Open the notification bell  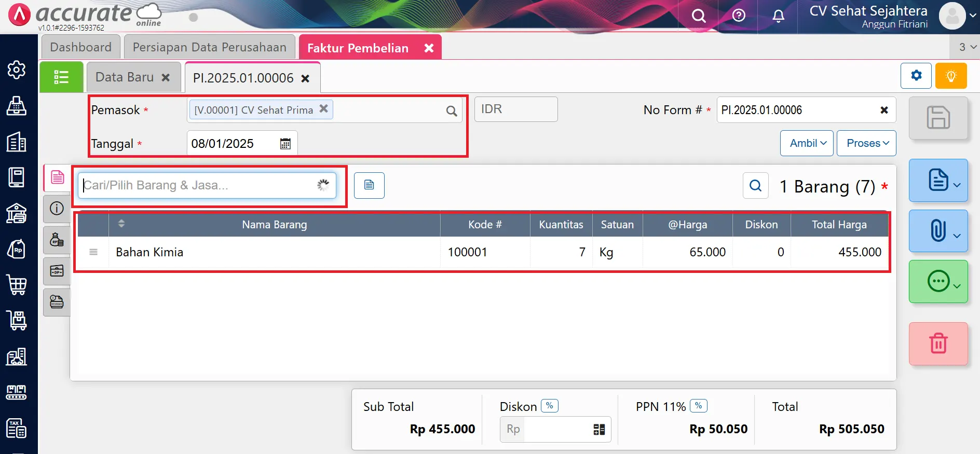point(778,16)
